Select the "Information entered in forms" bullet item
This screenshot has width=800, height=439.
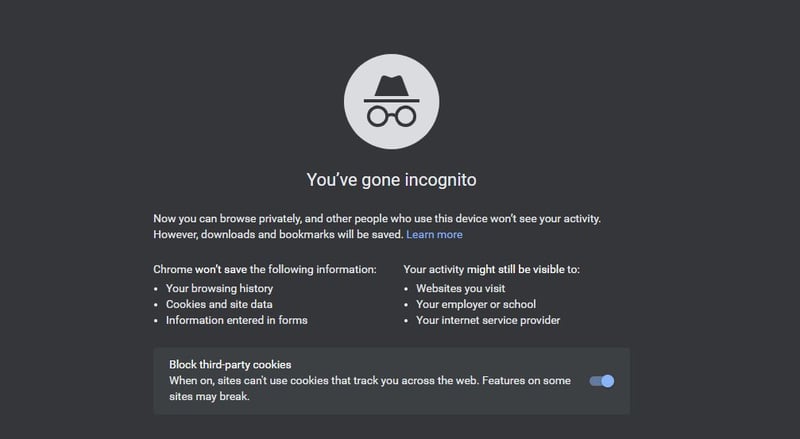click(237, 320)
